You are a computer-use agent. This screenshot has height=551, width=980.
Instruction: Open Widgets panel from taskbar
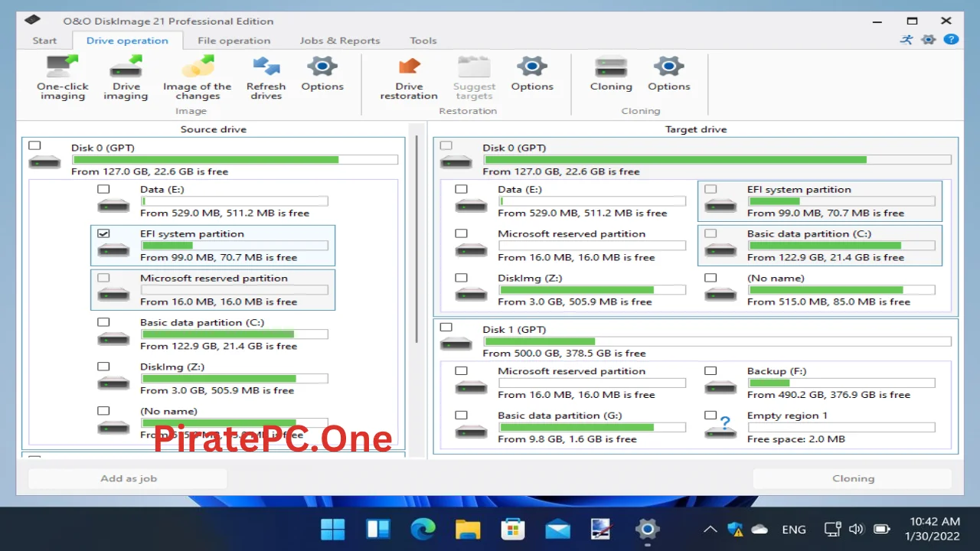pyautogui.click(x=377, y=529)
